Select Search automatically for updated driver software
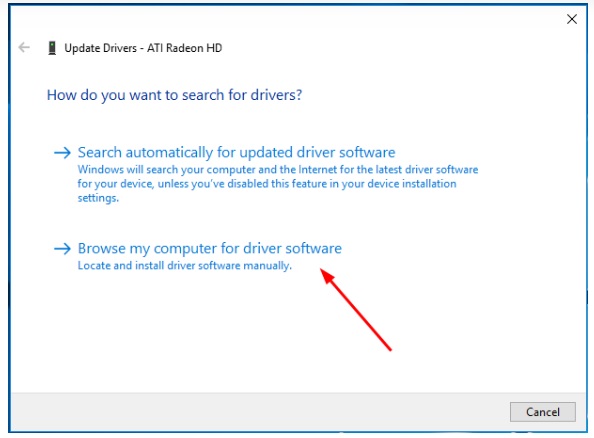The image size is (594, 438). click(236, 152)
